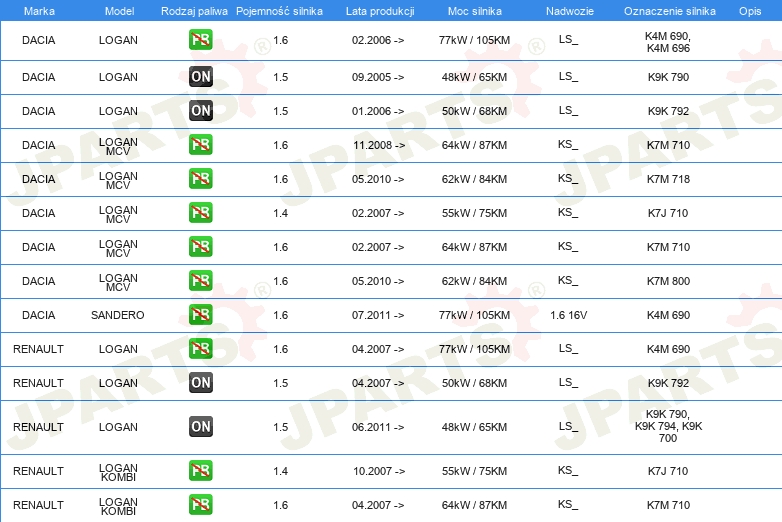Screen dimensions: 782x522
Task: Click petrol icon in Logan MCV 11.2008 row
Action: tap(200, 145)
